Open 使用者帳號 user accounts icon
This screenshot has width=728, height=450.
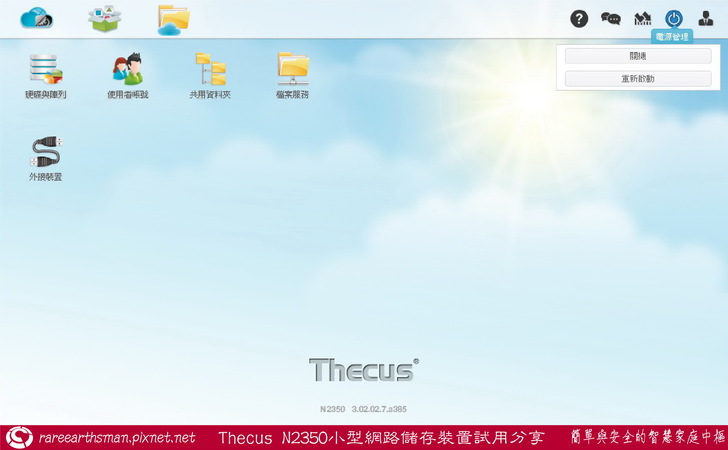click(128, 75)
